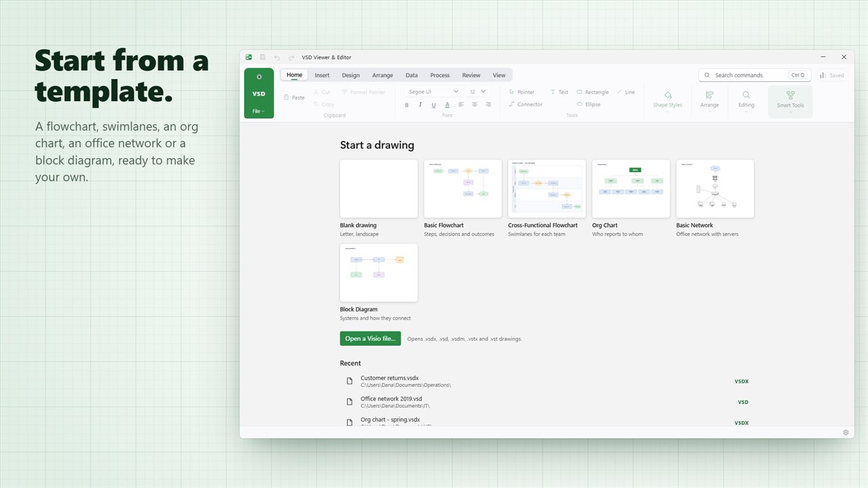868x488 pixels.
Task: Select the Rectangle shape tool
Action: 593,92
